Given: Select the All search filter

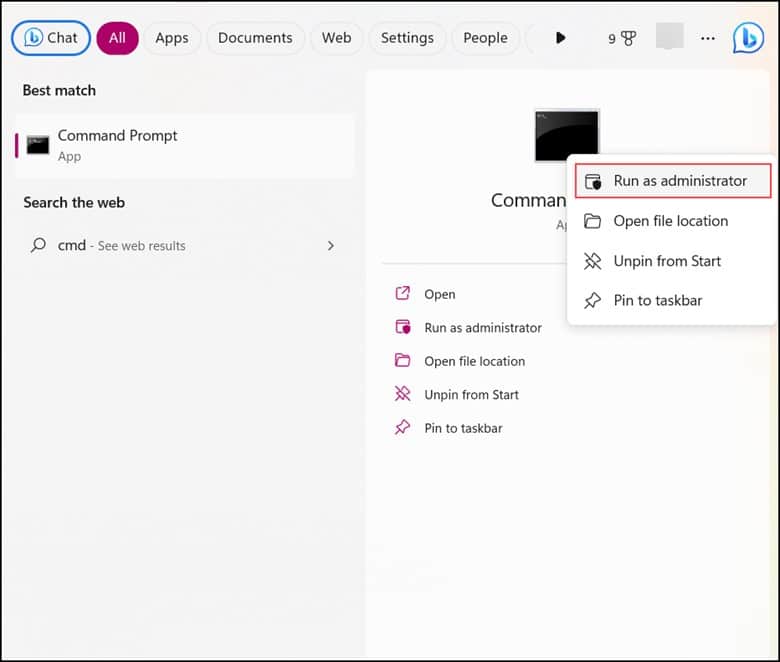Looking at the screenshot, I should 117,38.
